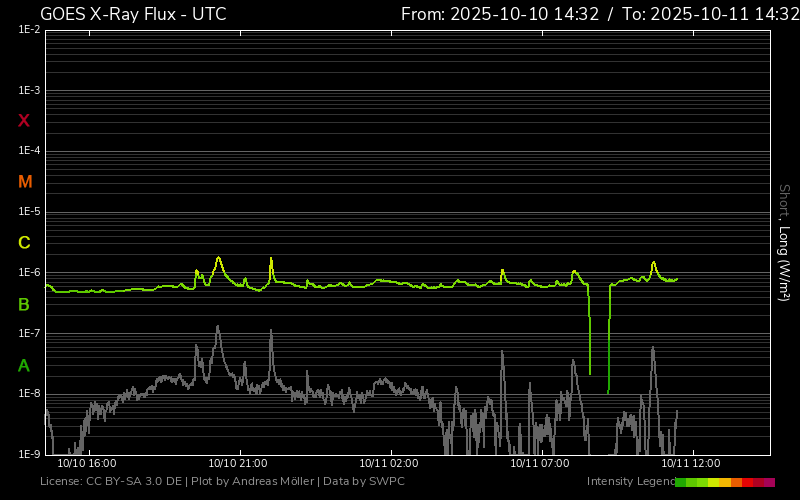Click the 1E-2 y-axis label

click(29, 30)
